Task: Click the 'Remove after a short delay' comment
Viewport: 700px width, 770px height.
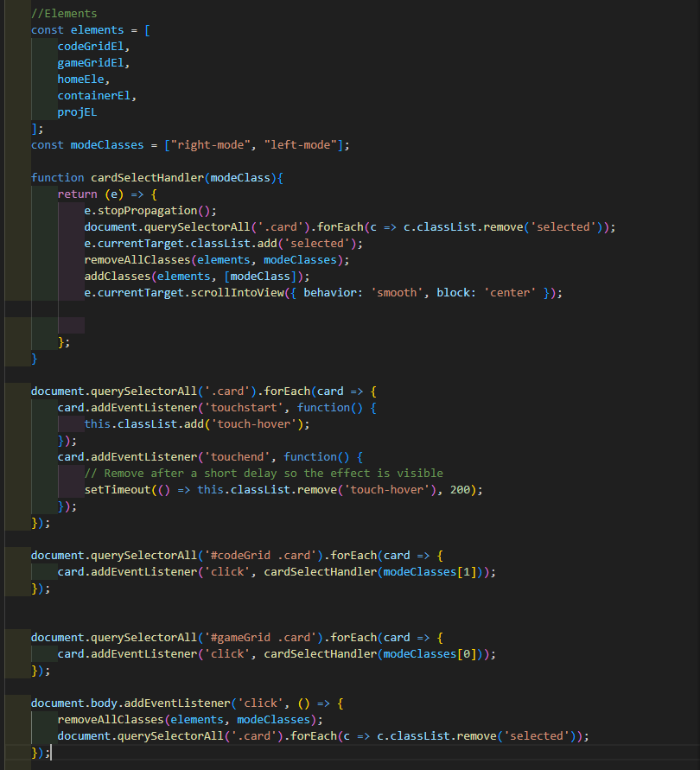Action: point(264,474)
